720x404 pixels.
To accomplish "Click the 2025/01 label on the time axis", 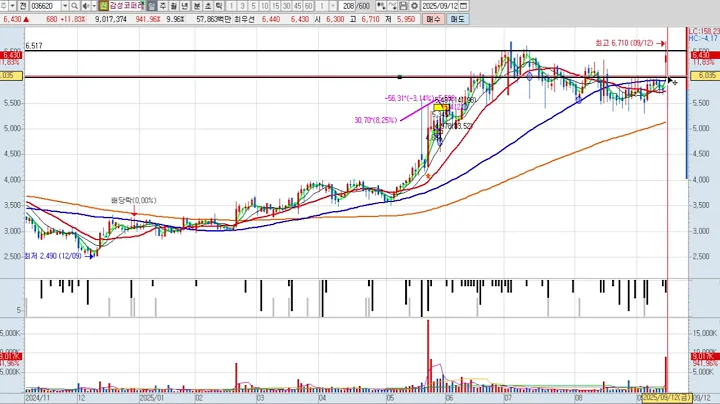I will (151, 398).
